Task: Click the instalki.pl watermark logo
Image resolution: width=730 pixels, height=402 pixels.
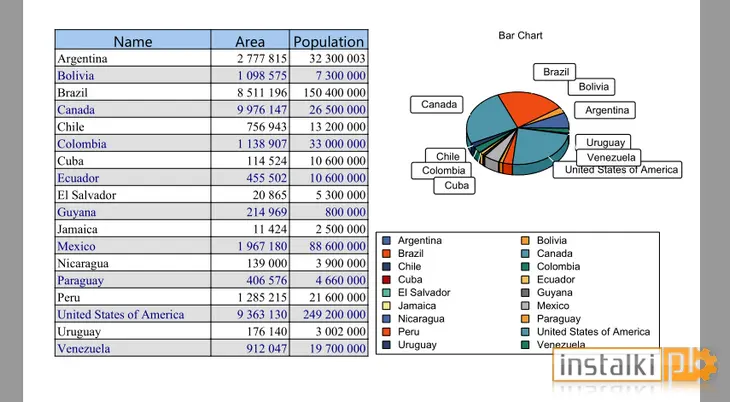Action: pos(635,365)
